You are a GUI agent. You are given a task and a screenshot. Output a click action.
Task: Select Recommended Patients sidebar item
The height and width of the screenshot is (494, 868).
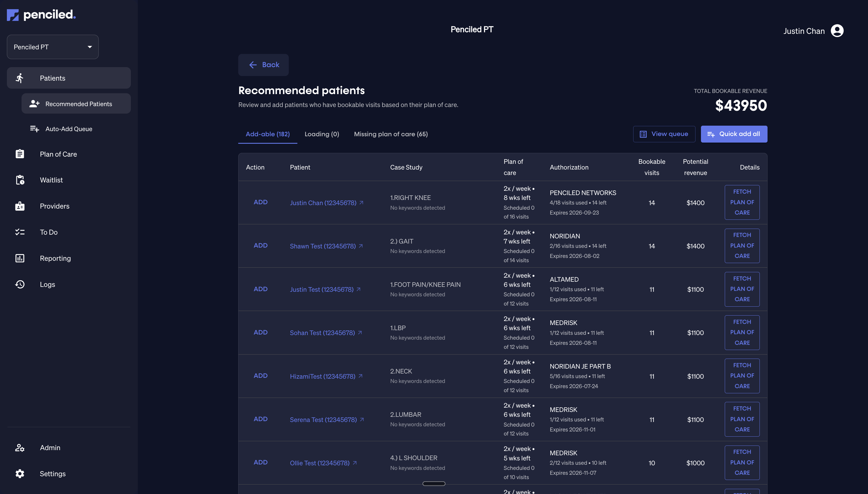[76, 104]
